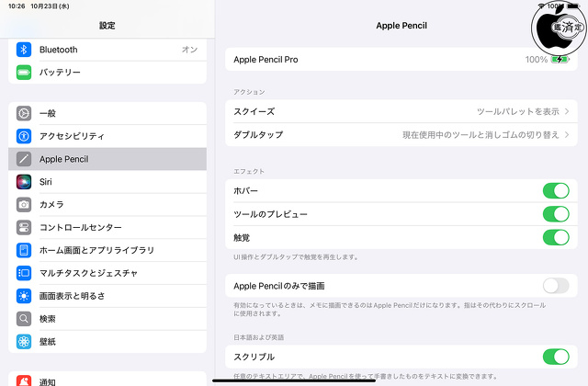Tap the ダブルタップ label

pos(258,135)
